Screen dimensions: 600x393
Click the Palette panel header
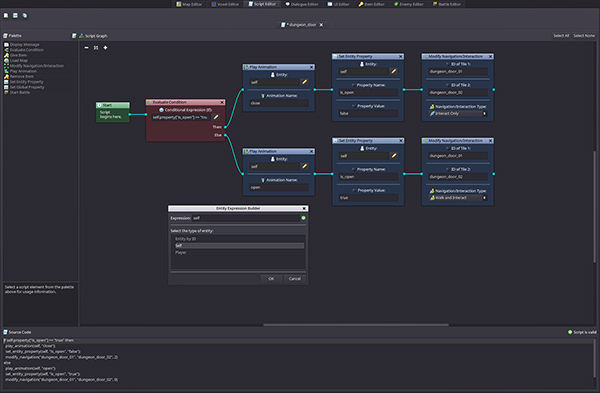pos(12,36)
